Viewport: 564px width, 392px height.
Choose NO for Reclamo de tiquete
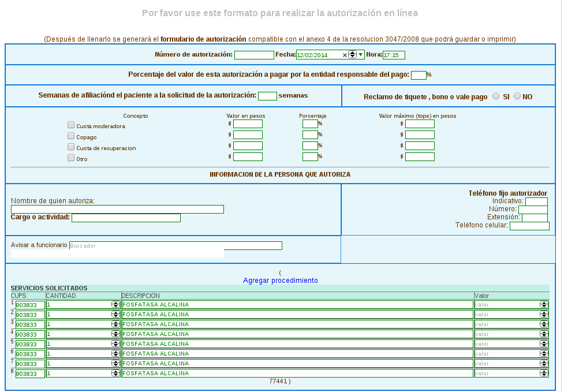pyautogui.click(x=517, y=96)
